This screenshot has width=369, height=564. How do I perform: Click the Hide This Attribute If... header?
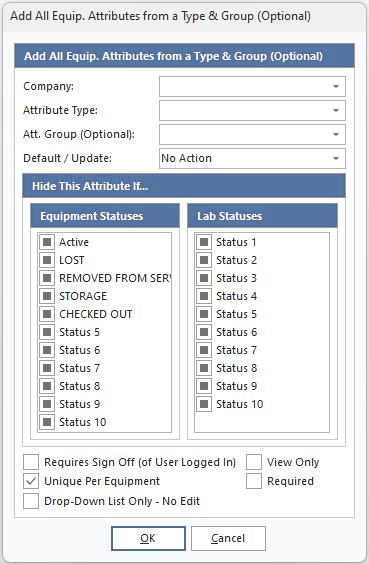point(184,186)
